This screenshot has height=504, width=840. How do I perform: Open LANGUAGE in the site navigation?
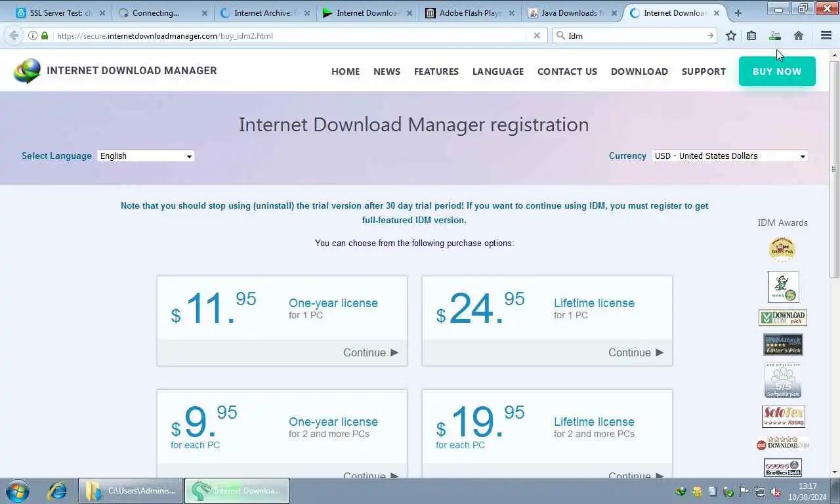point(498,72)
